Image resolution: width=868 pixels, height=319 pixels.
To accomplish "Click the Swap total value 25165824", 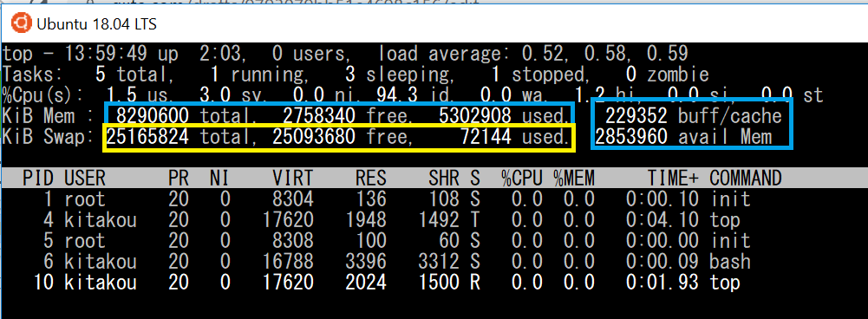I will [147, 136].
